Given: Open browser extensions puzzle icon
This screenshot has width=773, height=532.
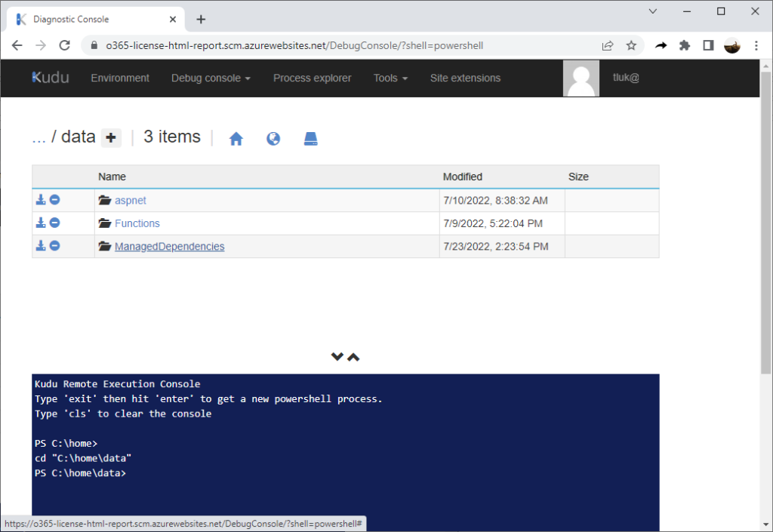Looking at the screenshot, I should click(x=685, y=45).
